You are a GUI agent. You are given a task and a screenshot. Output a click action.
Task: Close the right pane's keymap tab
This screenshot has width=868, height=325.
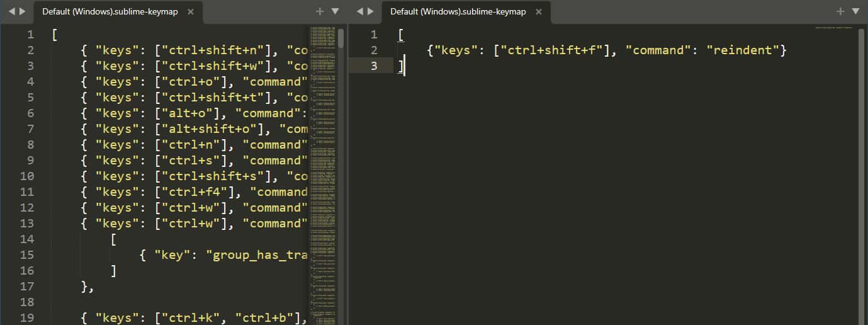click(x=539, y=12)
